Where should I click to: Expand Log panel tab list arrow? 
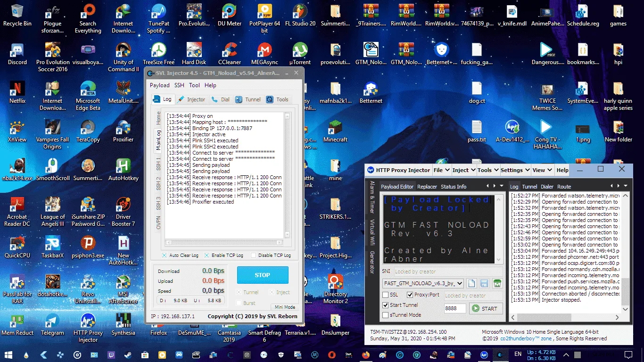[626, 186]
